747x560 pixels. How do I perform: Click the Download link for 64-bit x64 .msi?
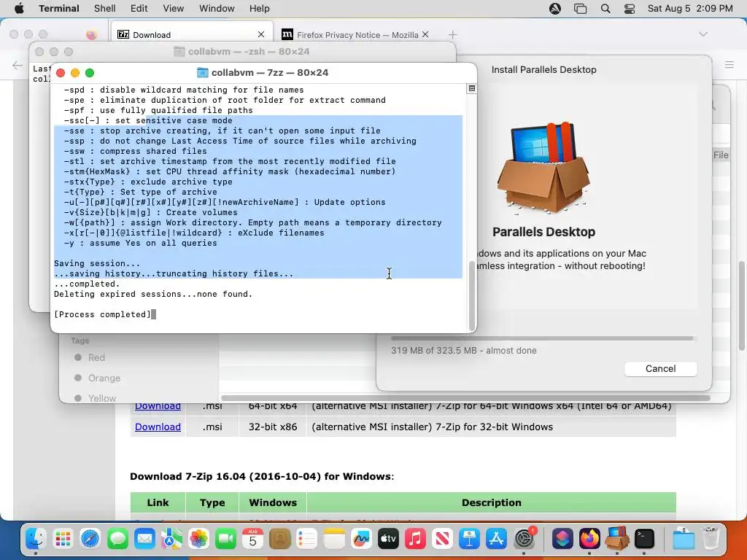(x=158, y=406)
